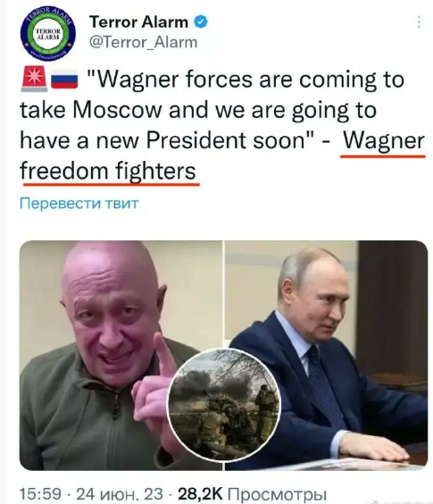Viewport: 433px width, 504px height.
Task: Click the 28,2K views number
Action: click(x=200, y=493)
